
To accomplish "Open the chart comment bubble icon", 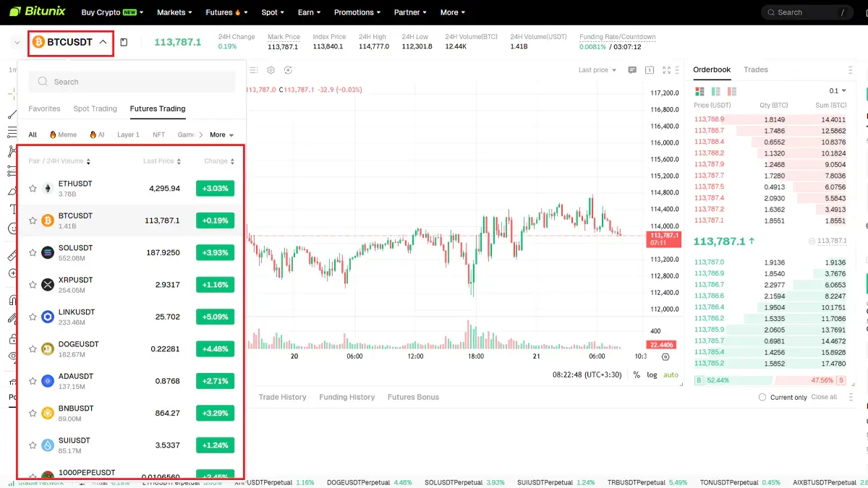I will [x=632, y=70].
